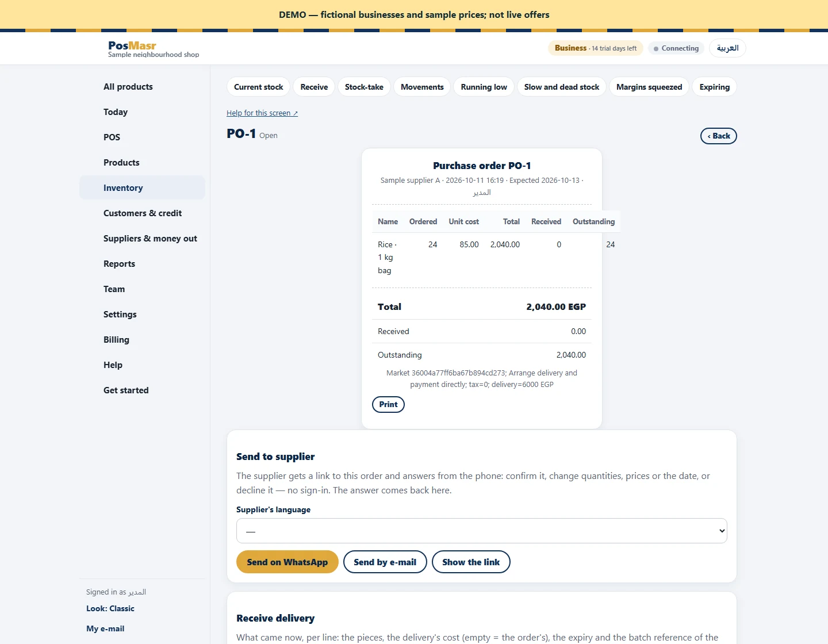Click the Business trial days badge

tap(596, 48)
